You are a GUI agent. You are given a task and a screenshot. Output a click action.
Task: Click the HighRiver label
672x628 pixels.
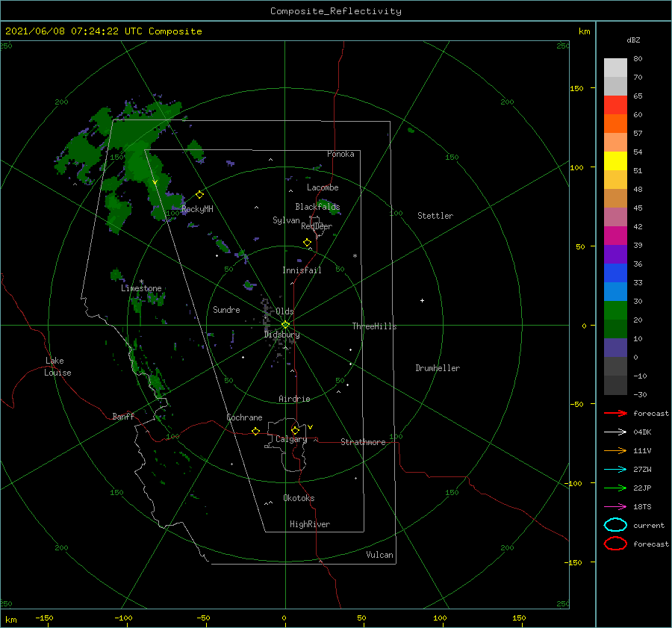point(310,524)
